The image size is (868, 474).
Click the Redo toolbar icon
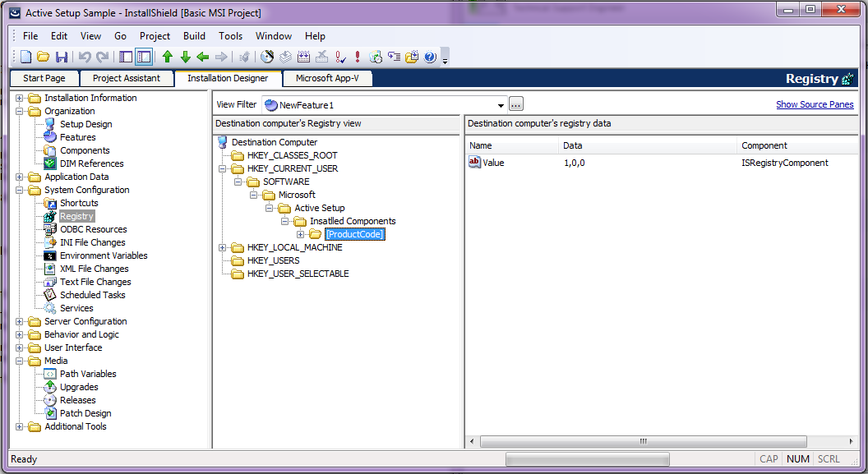click(103, 57)
